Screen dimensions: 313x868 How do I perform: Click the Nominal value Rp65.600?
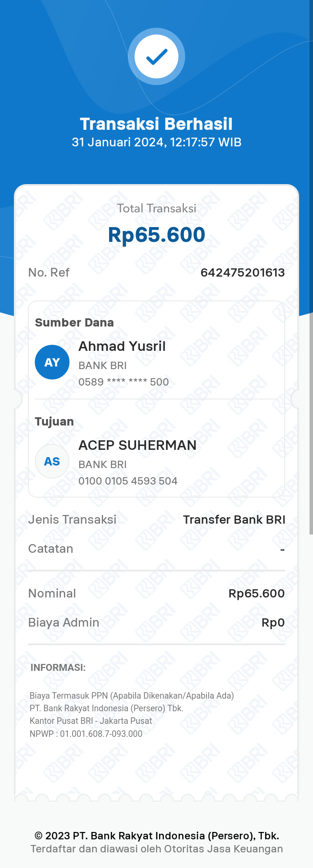[256, 594]
